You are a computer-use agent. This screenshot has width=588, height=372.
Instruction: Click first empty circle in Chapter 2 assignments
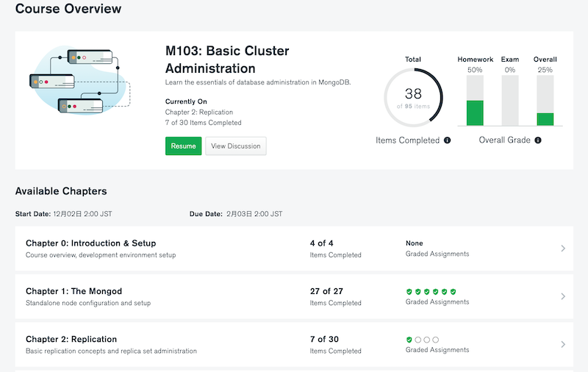tap(417, 340)
